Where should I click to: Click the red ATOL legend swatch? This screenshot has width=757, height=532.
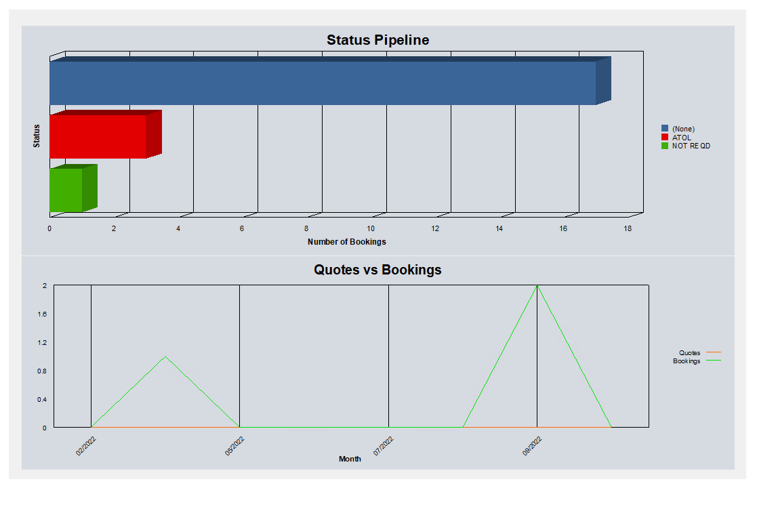[665, 137]
